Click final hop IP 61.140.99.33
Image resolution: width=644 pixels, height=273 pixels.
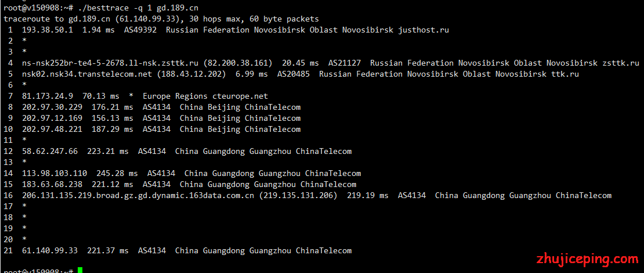pos(50,250)
